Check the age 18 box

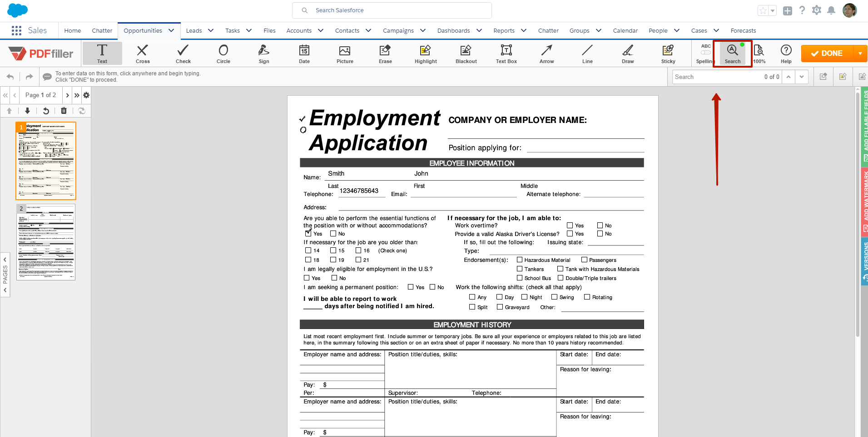tap(308, 260)
